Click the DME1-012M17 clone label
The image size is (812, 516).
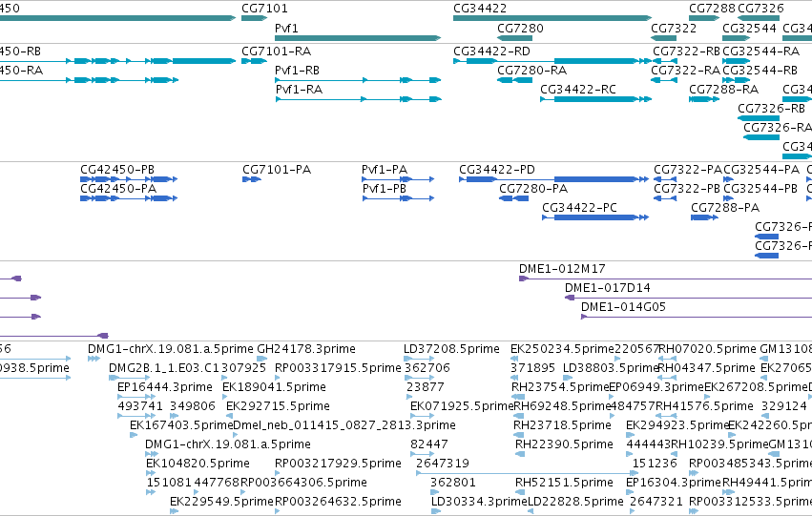[x=562, y=269]
